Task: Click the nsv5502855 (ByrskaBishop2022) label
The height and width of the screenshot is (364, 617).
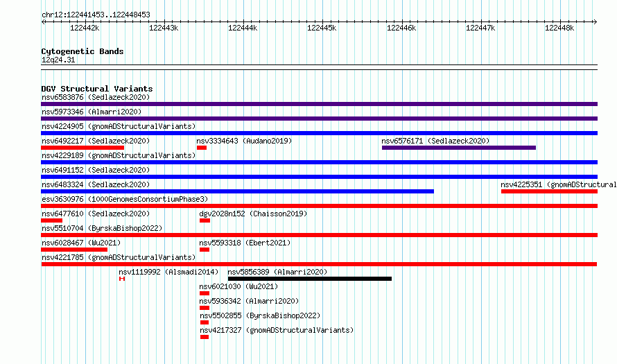Action: tap(260, 315)
